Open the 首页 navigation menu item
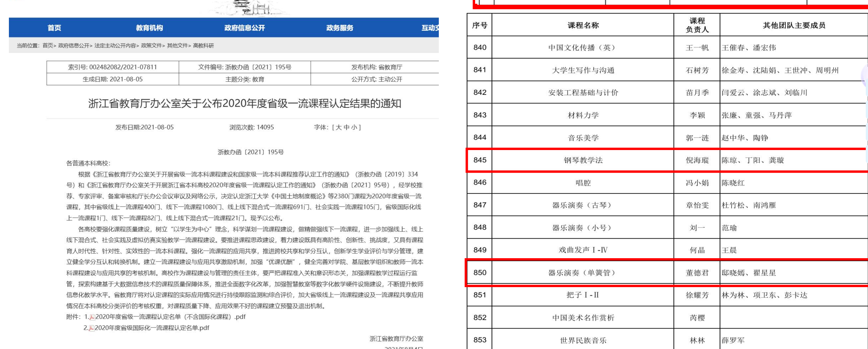 coord(54,28)
